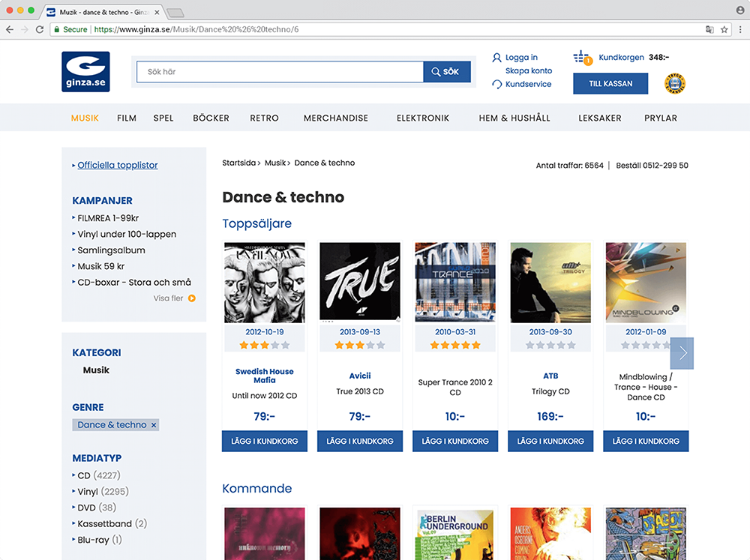
Task: Click the orange Visa fler arrow icon
Action: click(192, 298)
